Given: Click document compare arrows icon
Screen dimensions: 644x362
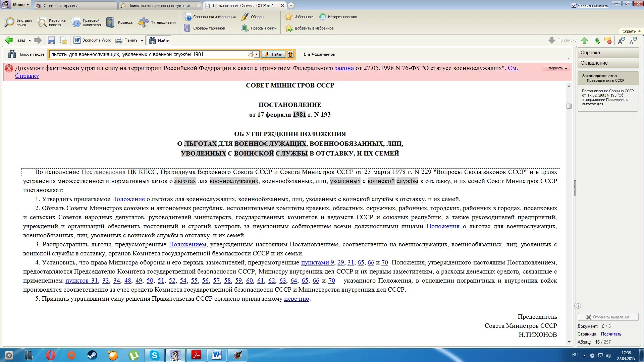Looking at the screenshot, I should coord(596,41).
